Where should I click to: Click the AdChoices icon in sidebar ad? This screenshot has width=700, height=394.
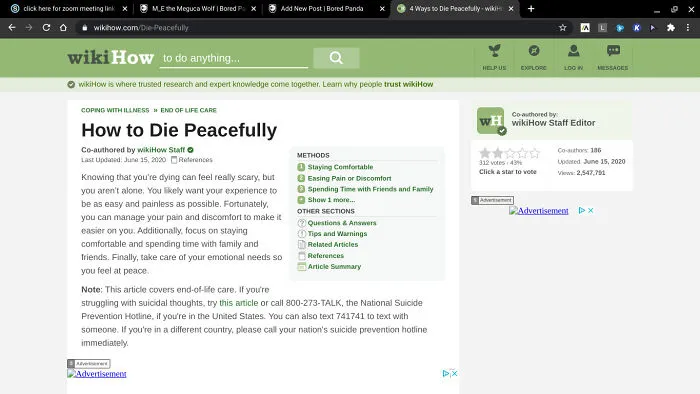point(582,210)
